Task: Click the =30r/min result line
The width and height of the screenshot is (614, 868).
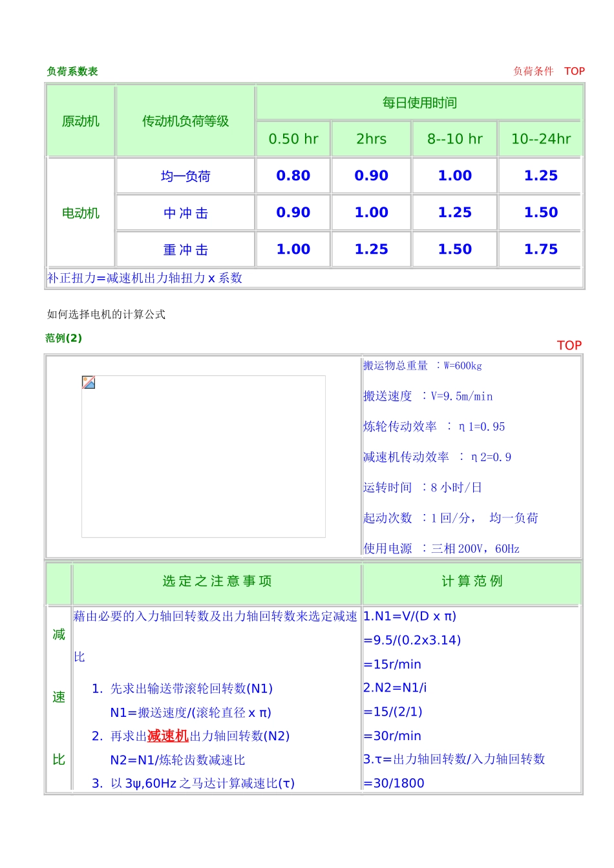Action: (392, 736)
